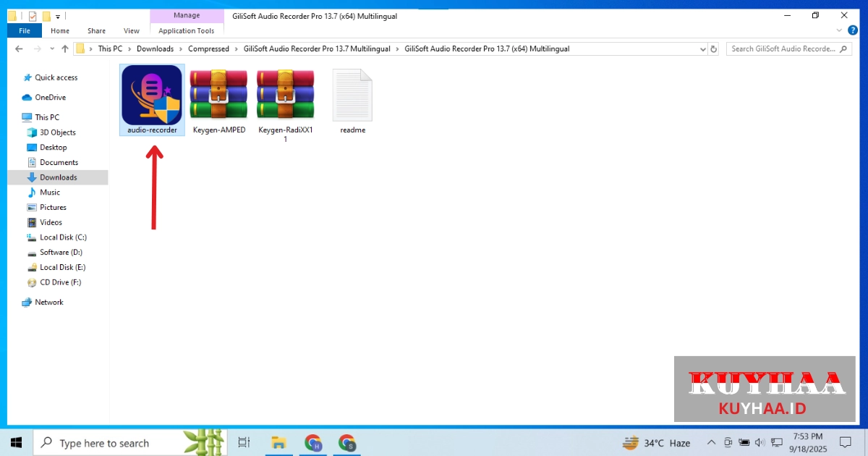Open the Pictures folder in sidebar
The image size is (868, 456).
(x=47, y=207)
